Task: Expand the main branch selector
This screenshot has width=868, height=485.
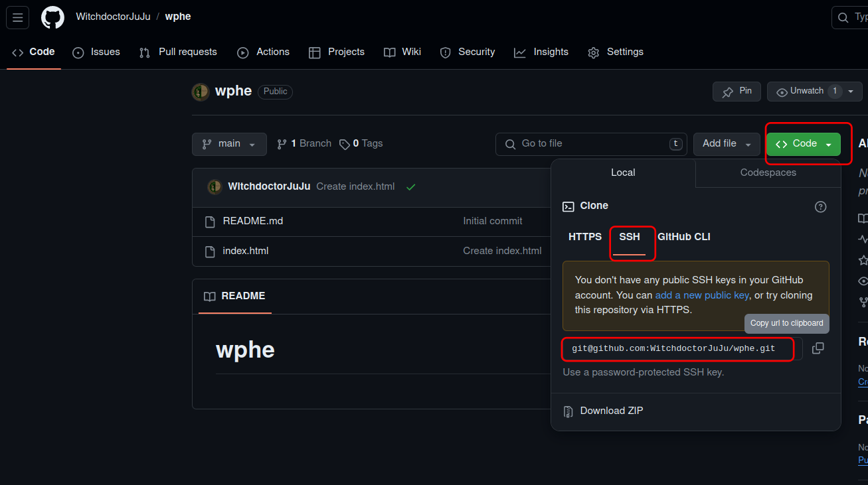Action: pyautogui.click(x=229, y=144)
